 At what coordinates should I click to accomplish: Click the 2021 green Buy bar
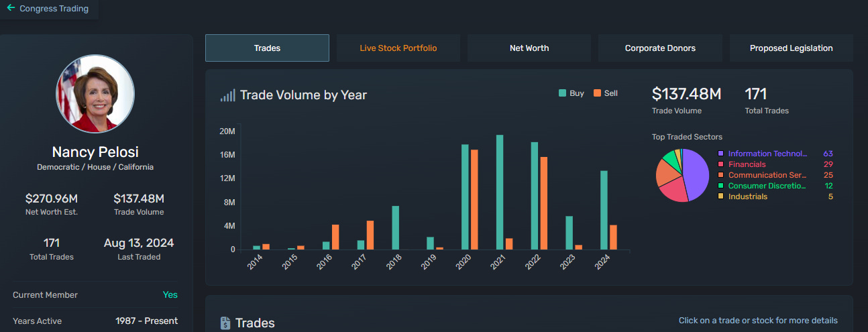[x=500, y=192]
